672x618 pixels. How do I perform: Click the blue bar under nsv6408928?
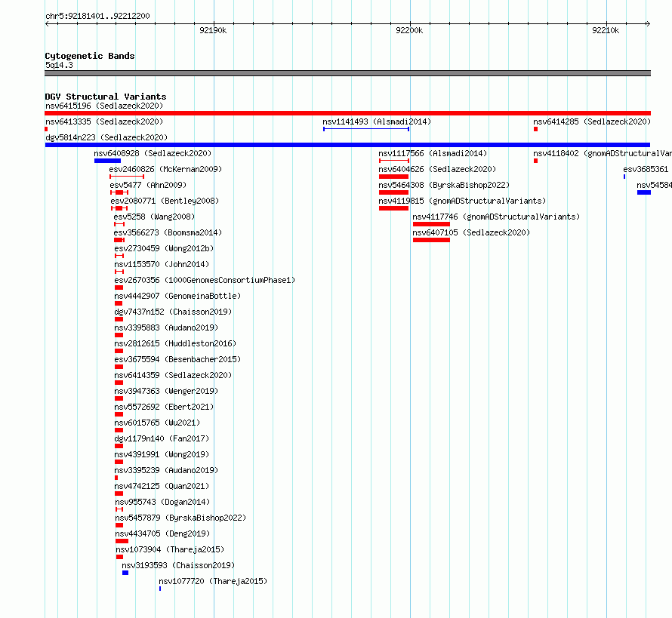(107, 161)
